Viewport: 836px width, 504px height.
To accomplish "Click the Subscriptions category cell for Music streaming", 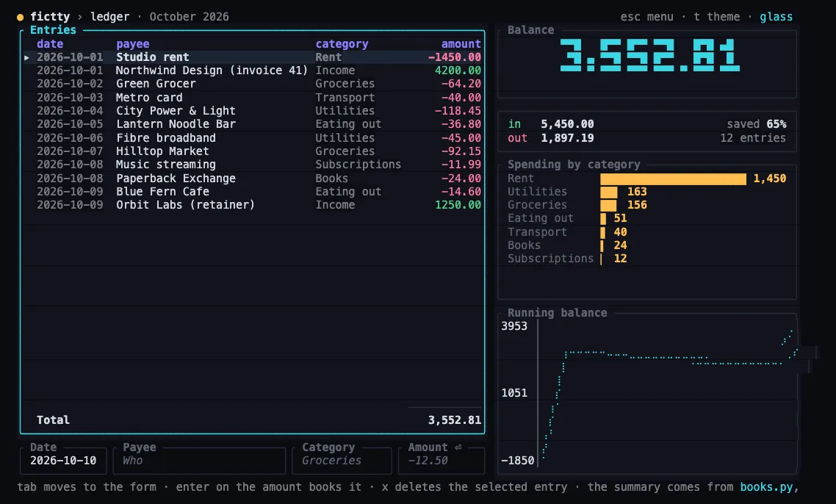I will tap(358, 165).
